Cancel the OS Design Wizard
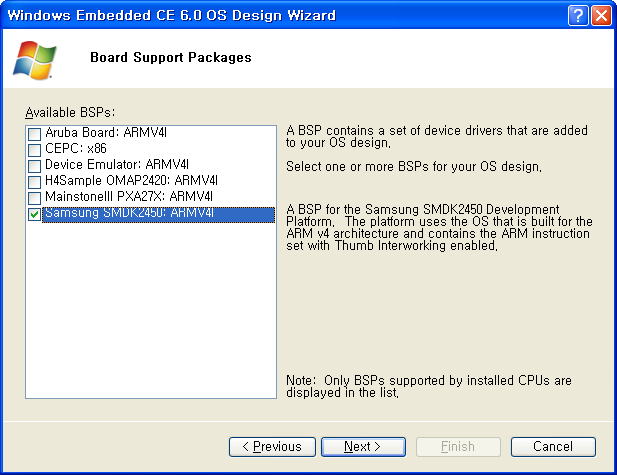 553,447
